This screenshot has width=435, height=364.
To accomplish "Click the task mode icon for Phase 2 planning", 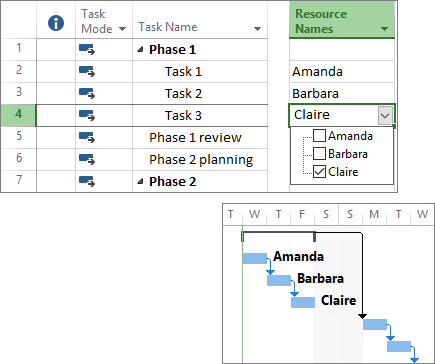I will (87, 159).
